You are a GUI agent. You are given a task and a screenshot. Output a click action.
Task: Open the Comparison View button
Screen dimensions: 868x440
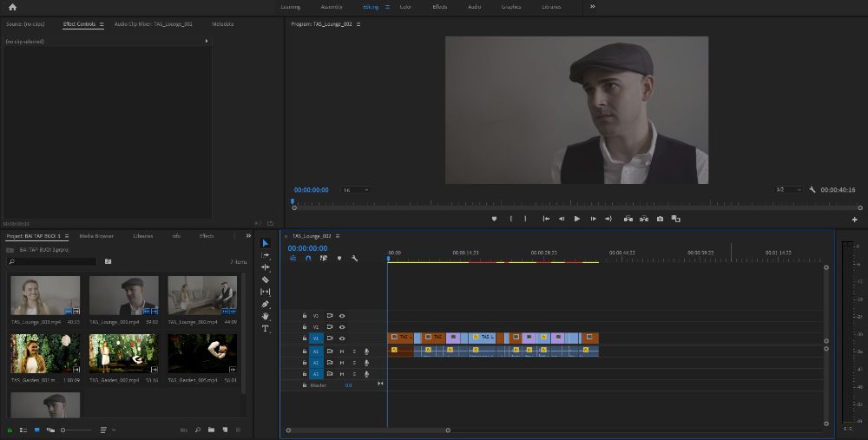pyautogui.click(x=675, y=219)
